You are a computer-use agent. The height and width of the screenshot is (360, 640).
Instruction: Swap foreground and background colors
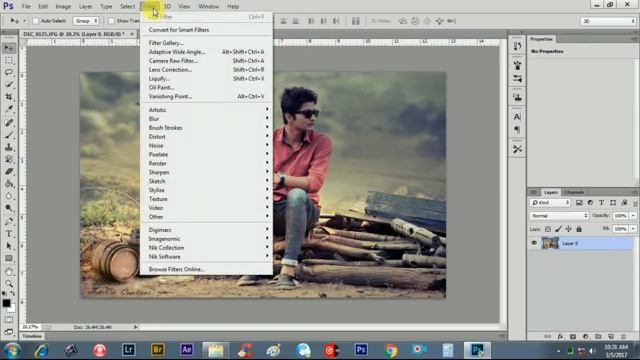(13, 294)
